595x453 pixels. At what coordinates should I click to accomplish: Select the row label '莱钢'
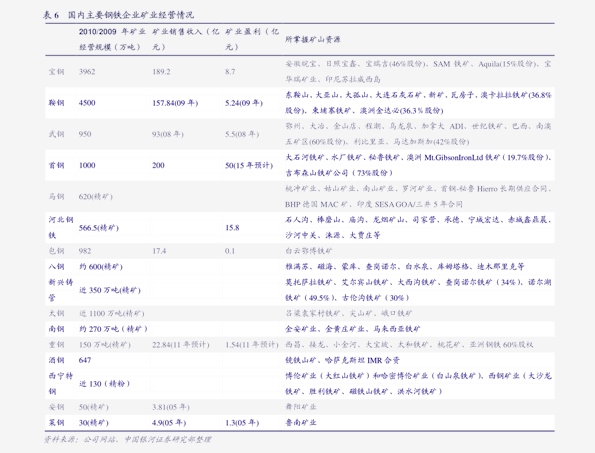[x=57, y=423]
